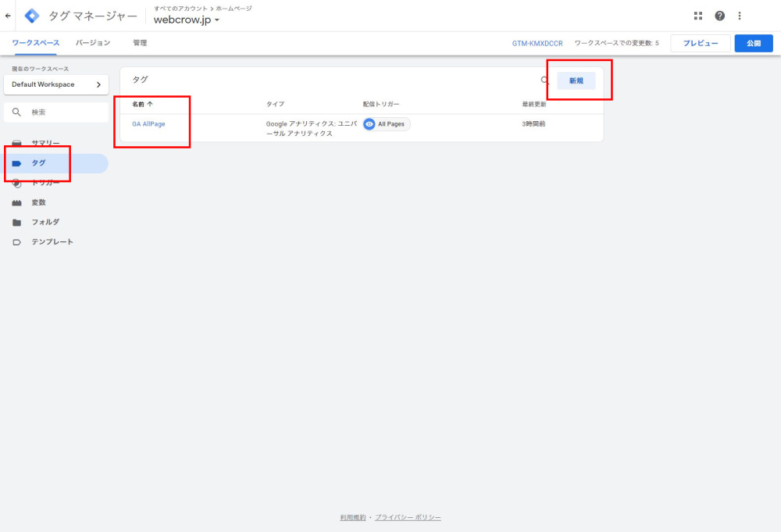Open the three-dot more options menu
This screenshot has width=781, height=532.
click(x=739, y=16)
